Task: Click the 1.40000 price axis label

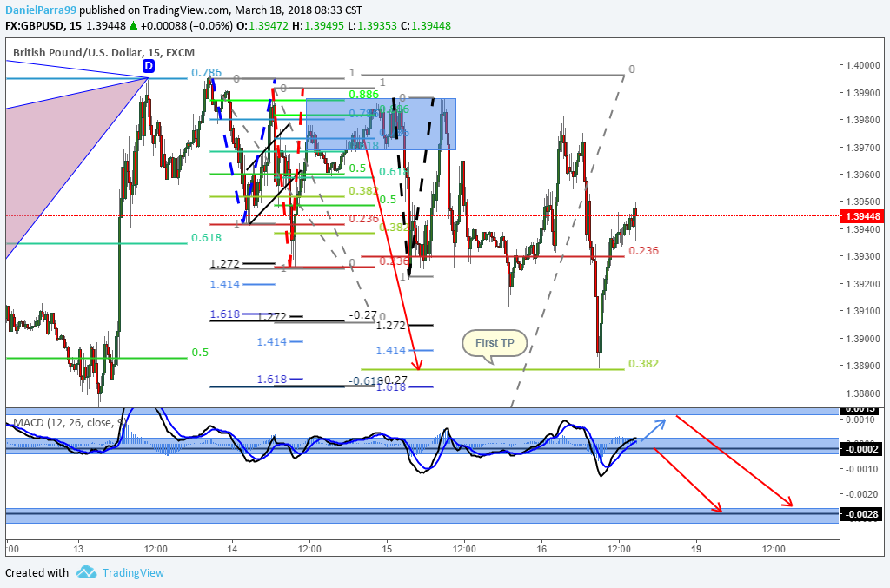Action: 863,65
